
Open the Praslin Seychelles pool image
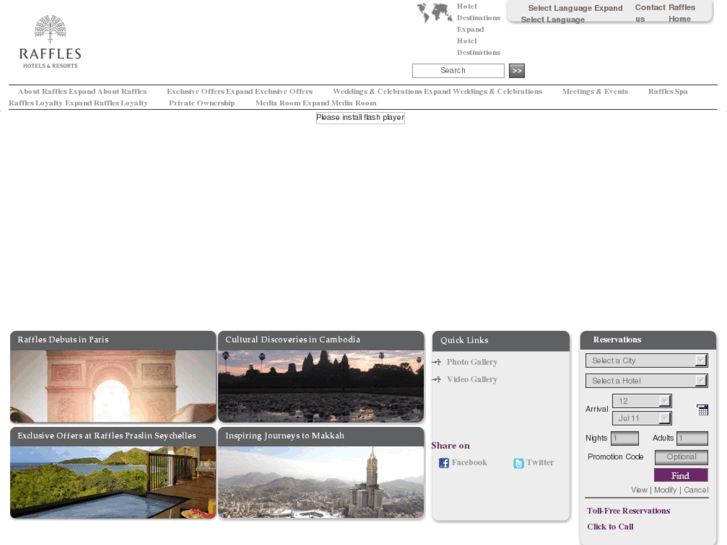point(113,482)
